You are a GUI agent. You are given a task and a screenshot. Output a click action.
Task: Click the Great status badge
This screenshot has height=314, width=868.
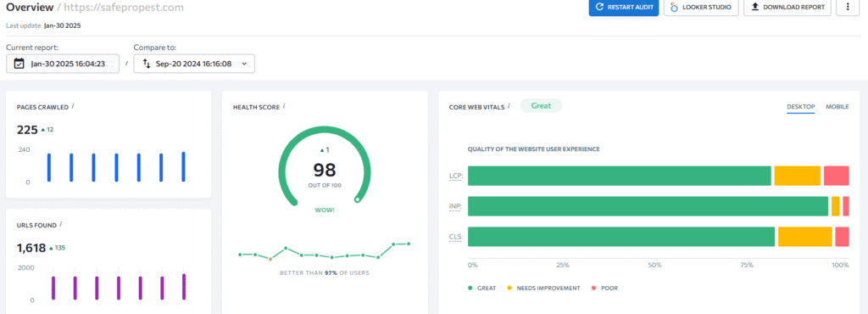coord(541,106)
